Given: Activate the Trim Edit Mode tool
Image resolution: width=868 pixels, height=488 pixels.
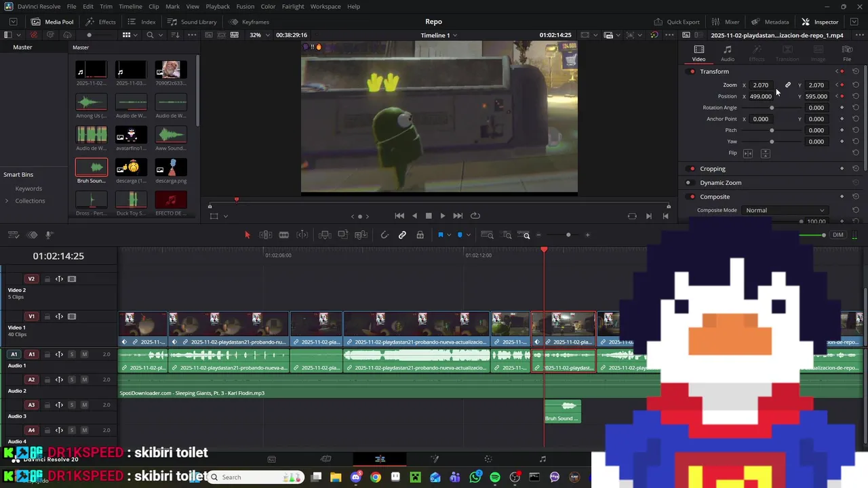Looking at the screenshot, I should click(266, 235).
